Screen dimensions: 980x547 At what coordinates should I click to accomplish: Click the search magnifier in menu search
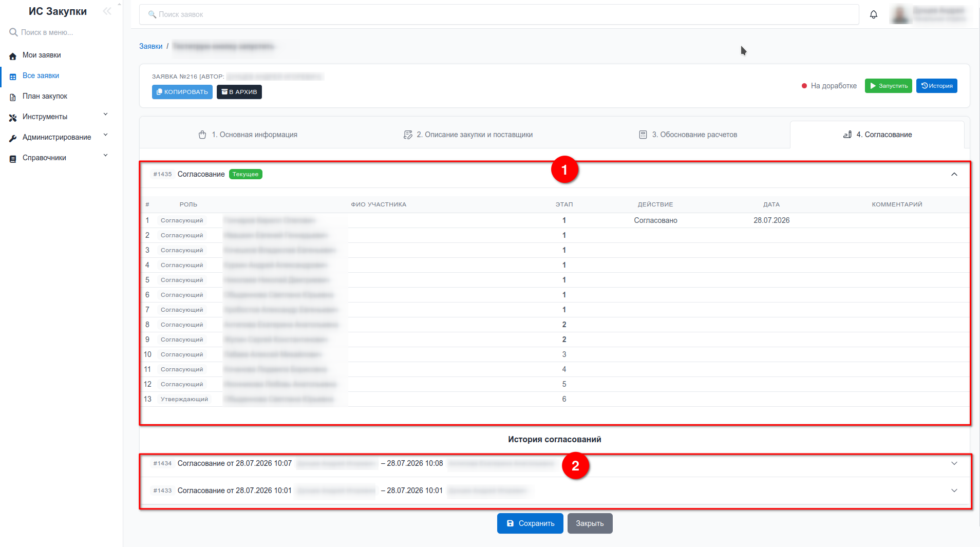tap(13, 32)
